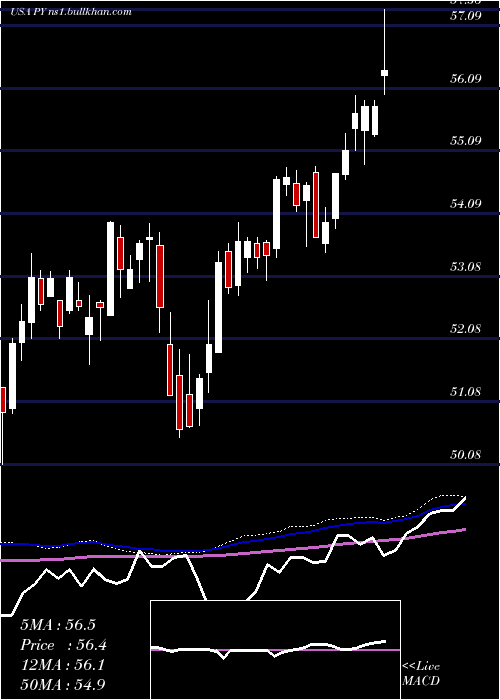Click the 52.08 price axis label
The image size is (500, 700).
468,329
